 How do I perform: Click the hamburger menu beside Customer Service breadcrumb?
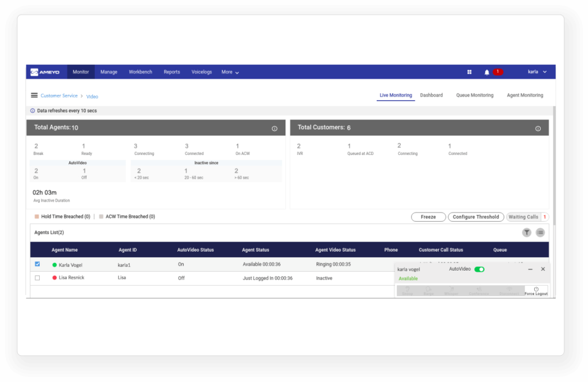pyautogui.click(x=34, y=95)
